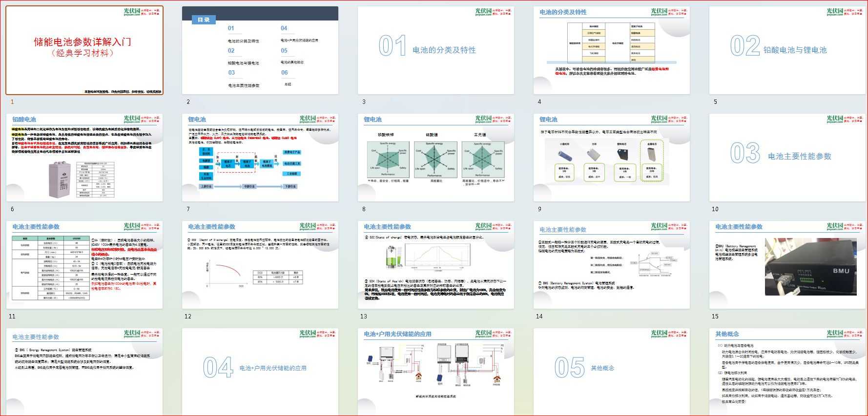Select section slide 03 电池主要性能参数
This screenshot has width=868, height=416.
(787, 158)
